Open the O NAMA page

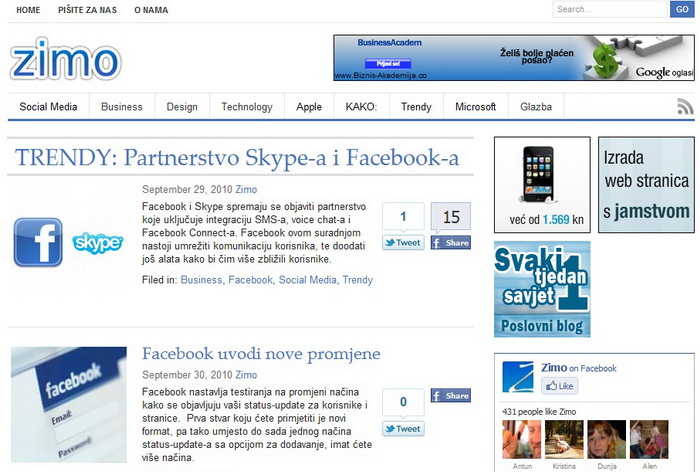pyautogui.click(x=151, y=10)
